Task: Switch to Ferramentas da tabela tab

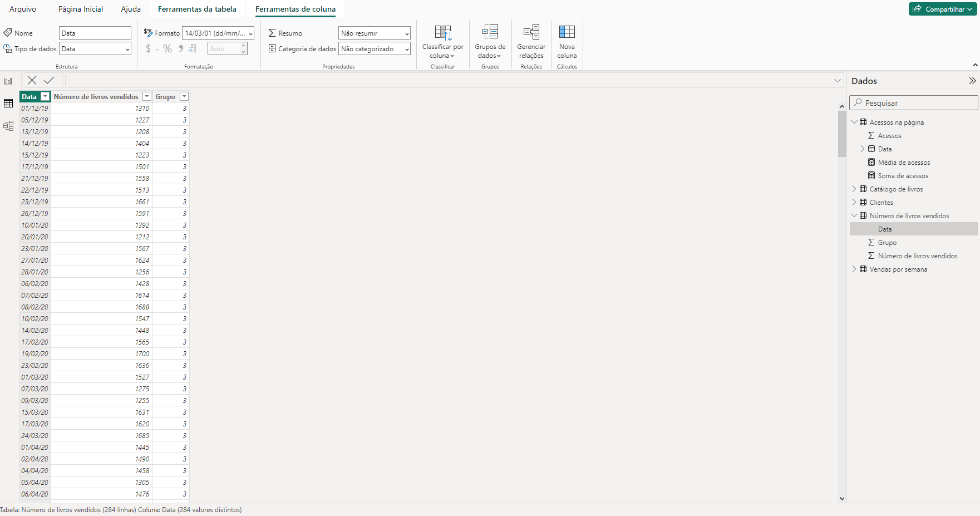Action: point(197,9)
